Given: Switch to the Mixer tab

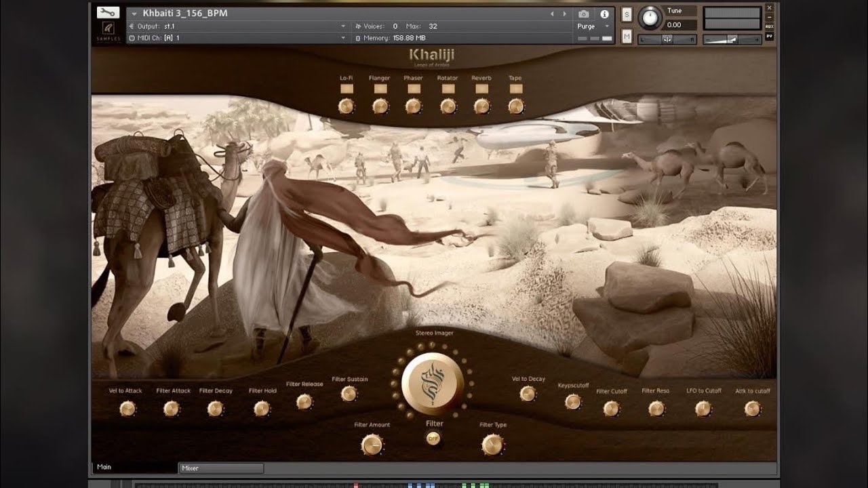Looking at the screenshot, I should point(221,468).
